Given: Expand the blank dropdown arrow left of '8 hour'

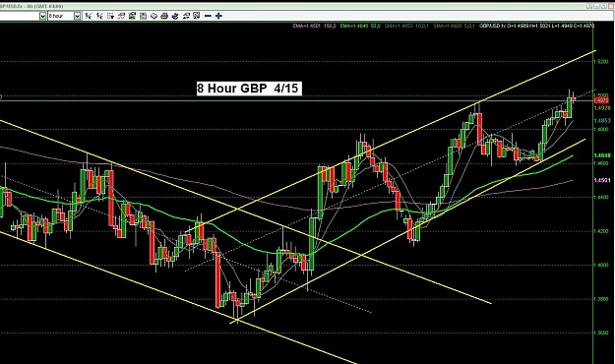Looking at the screenshot, I should click(x=42, y=16).
